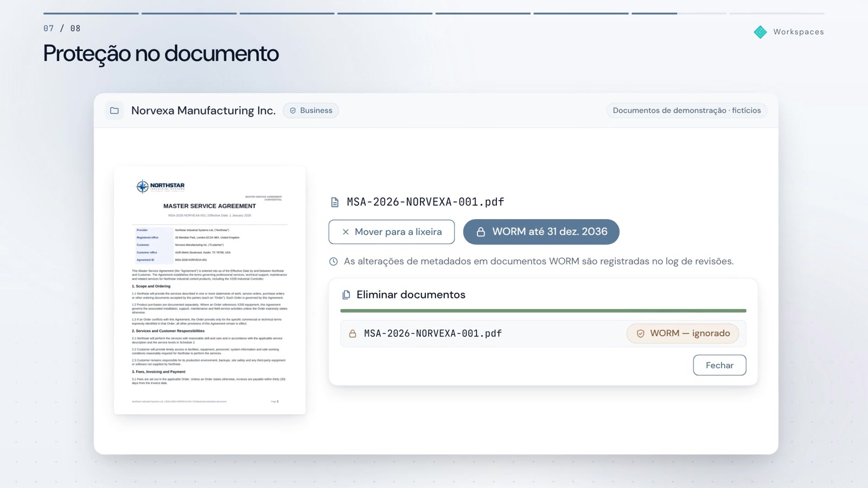The height and width of the screenshot is (488, 868).
Task: Click the X icon in 'Mover para a lixeira'
Action: [346, 232]
